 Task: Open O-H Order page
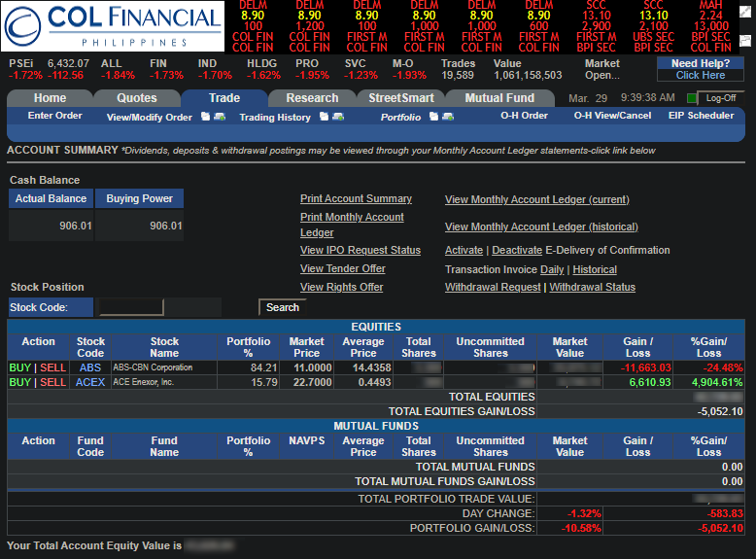click(x=524, y=116)
